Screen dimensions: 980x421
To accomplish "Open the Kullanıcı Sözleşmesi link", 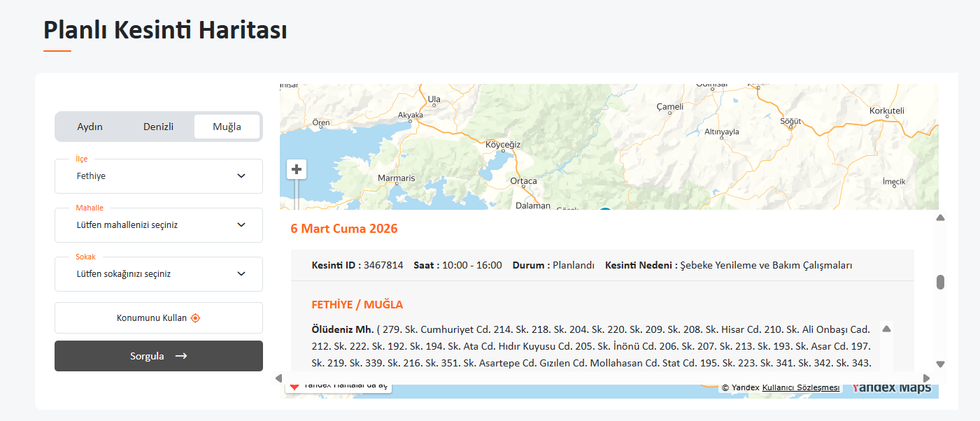I will coord(801,387).
